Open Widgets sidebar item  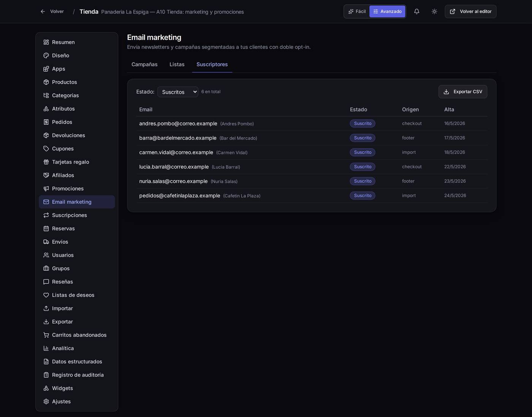[77, 388]
